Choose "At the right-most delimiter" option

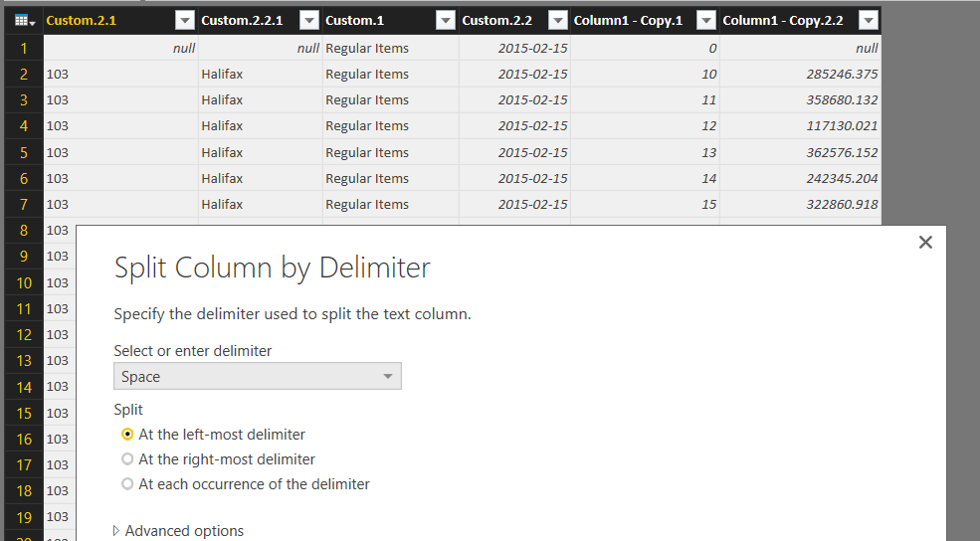click(x=127, y=459)
